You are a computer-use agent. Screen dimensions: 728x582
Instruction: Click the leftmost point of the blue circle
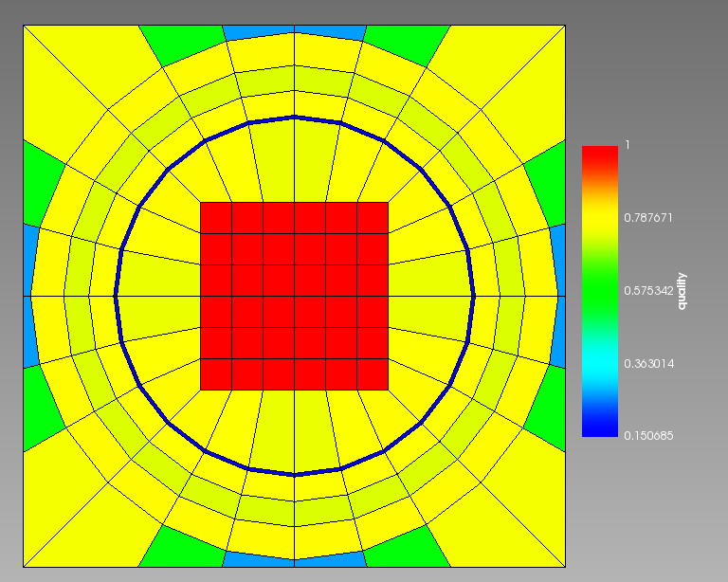[x=116, y=296]
